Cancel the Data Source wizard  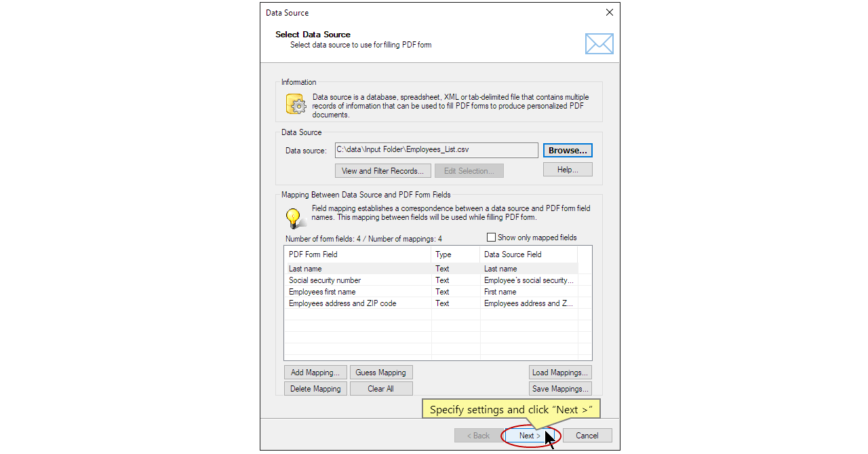[x=587, y=435]
